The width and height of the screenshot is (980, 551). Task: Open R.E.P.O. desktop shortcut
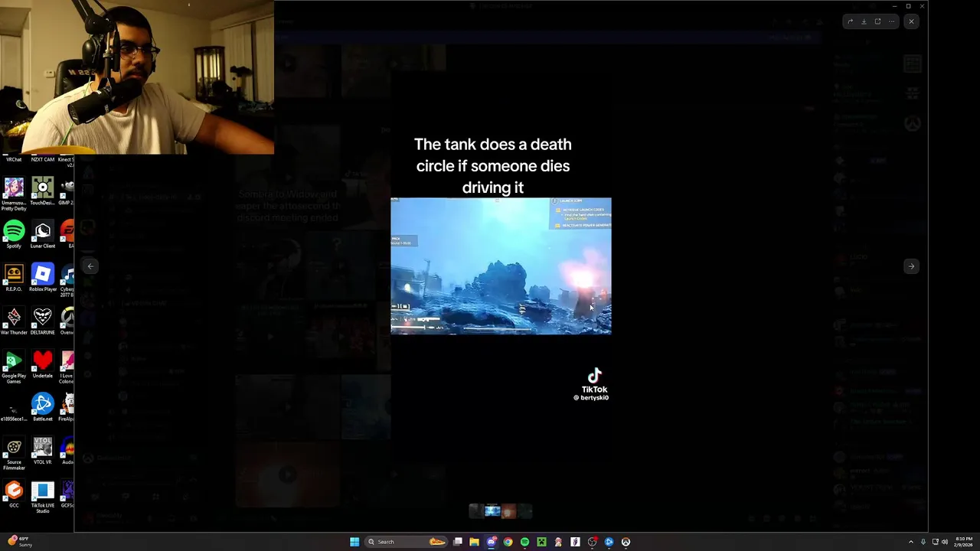coord(14,278)
